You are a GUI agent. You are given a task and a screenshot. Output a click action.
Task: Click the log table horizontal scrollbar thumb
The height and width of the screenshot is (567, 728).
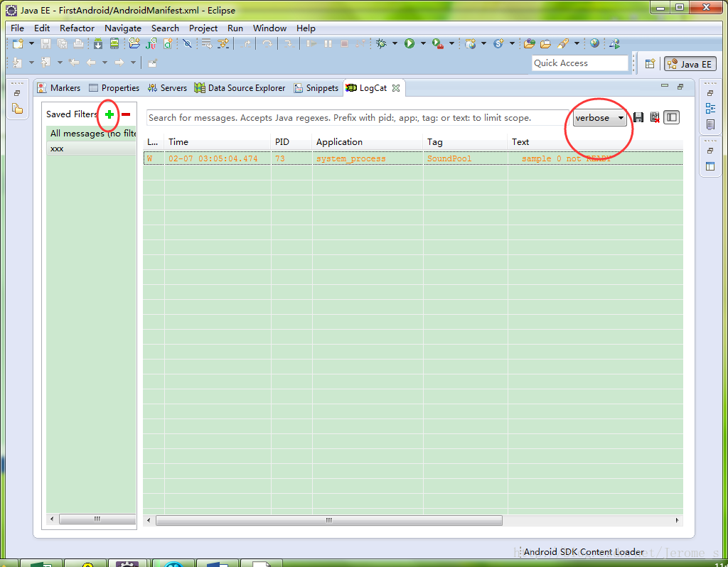pos(328,520)
